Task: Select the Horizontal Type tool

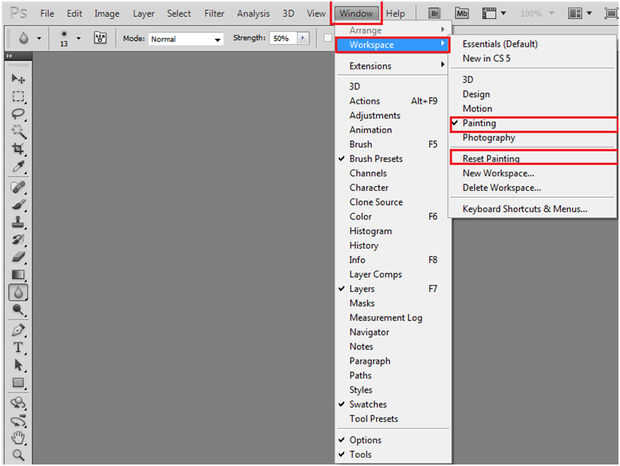Action: [18, 347]
